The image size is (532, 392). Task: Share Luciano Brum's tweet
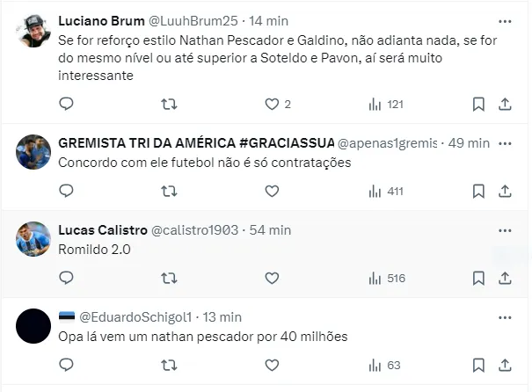coord(505,104)
